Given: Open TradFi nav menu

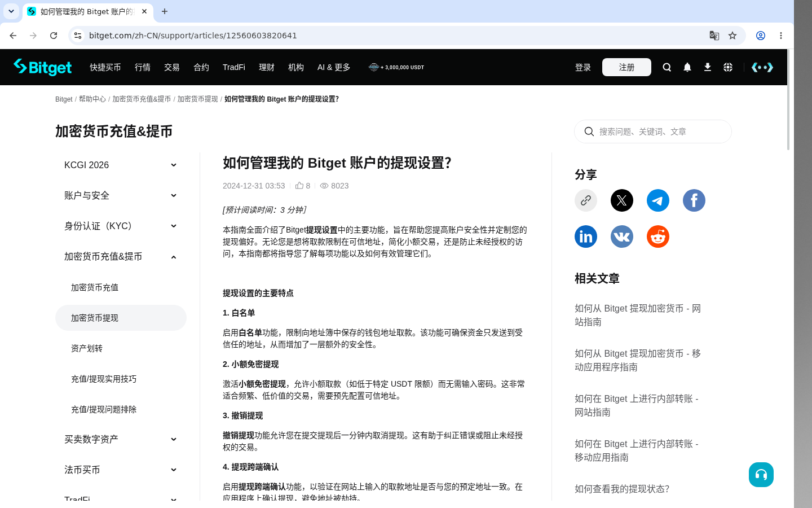Looking at the screenshot, I should point(234,67).
